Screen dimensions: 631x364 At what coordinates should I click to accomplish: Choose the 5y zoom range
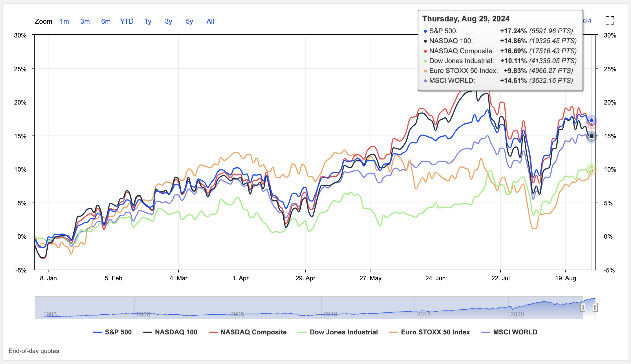pos(189,21)
